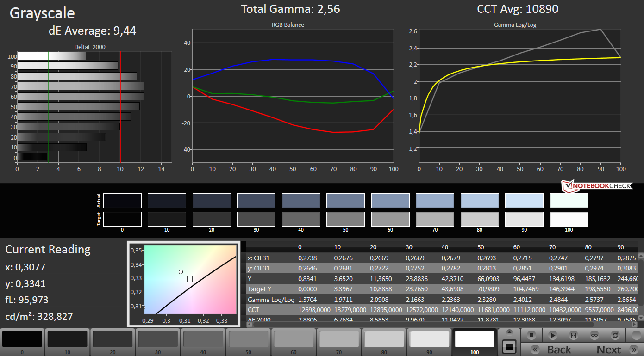Click the Target swatch above label 50
The height and width of the screenshot is (356, 644).
click(x=346, y=219)
